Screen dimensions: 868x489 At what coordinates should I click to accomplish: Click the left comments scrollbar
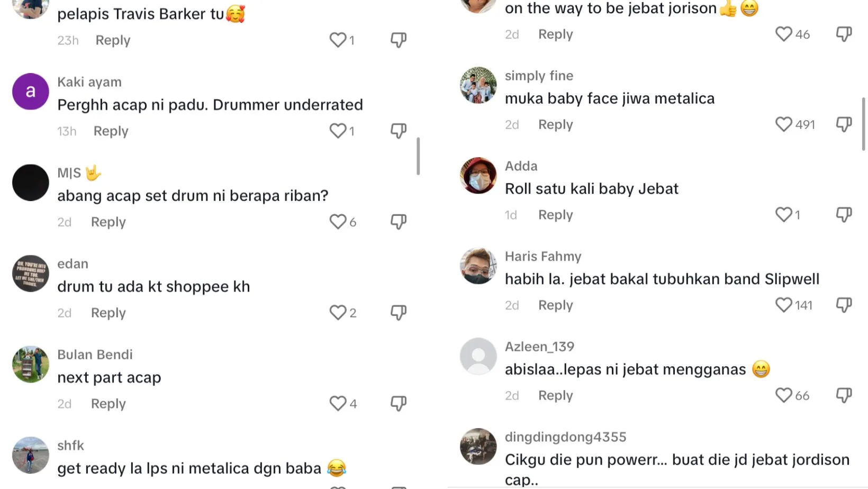[418, 156]
